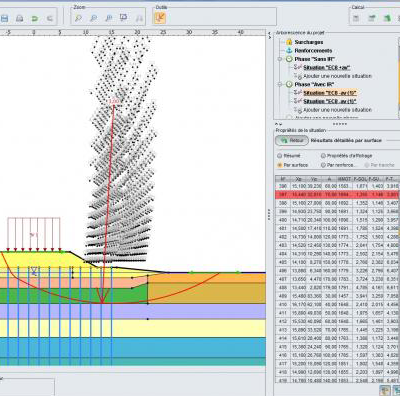The width and height of the screenshot is (400, 396).
Task: Click the Xo column header in results table
Action: [x=298, y=179]
